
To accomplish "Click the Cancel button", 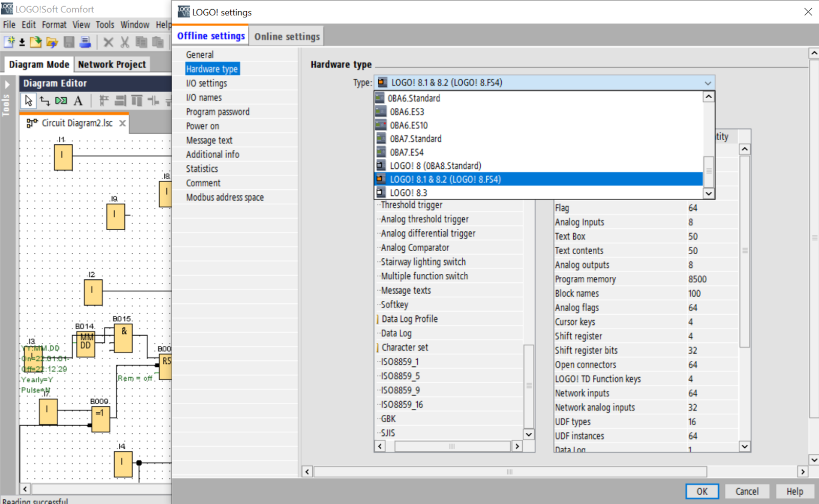I will pyautogui.click(x=747, y=491).
